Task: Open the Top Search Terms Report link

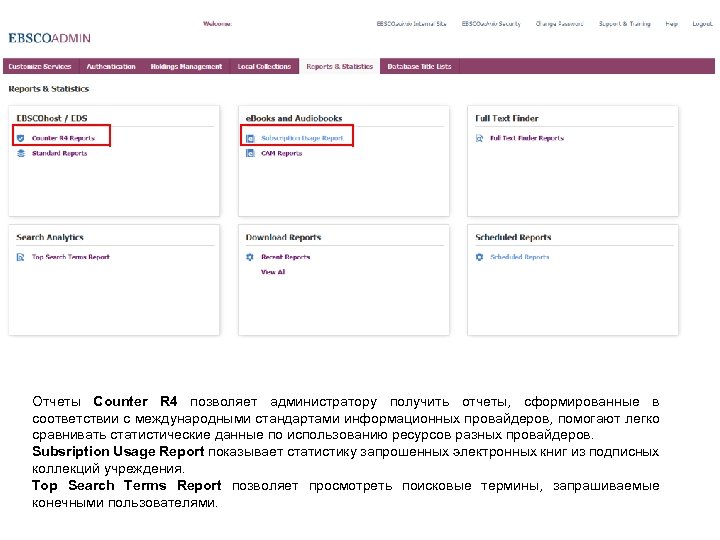Action: pyautogui.click(x=71, y=257)
